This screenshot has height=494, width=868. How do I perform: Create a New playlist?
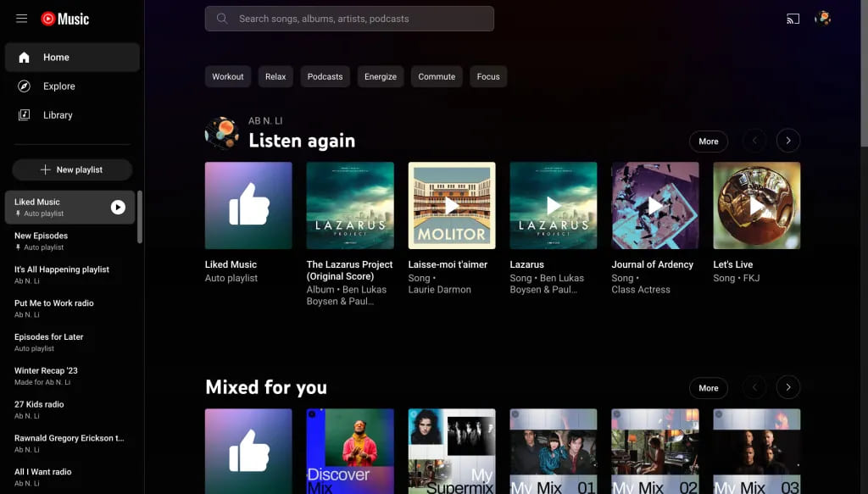72,169
